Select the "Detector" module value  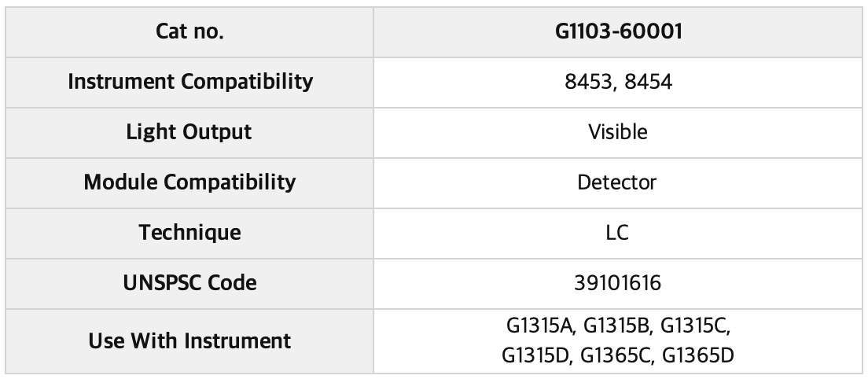[x=618, y=182]
